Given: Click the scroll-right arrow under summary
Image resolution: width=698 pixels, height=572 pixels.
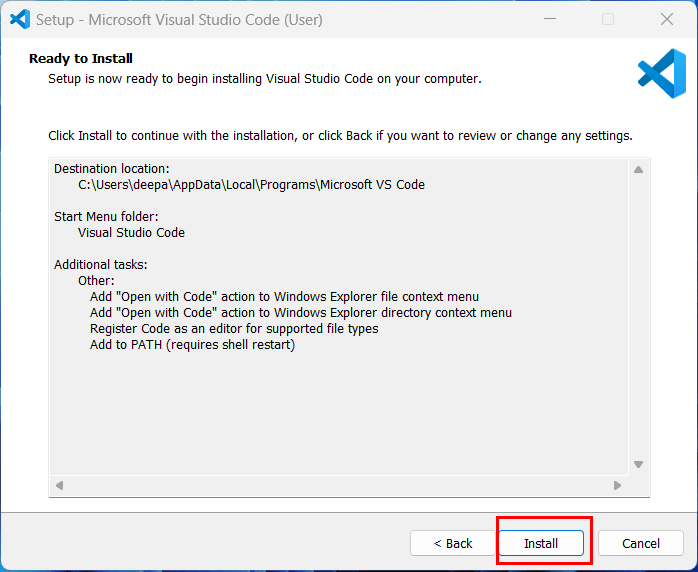Looking at the screenshot, I should click(617, 485).
